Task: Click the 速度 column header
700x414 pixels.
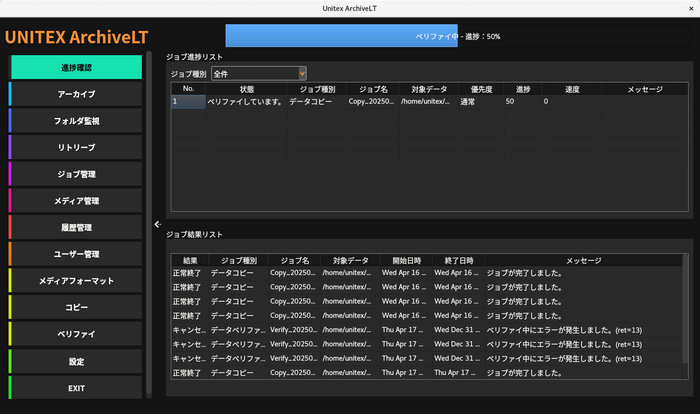Action: pos(572,89)
